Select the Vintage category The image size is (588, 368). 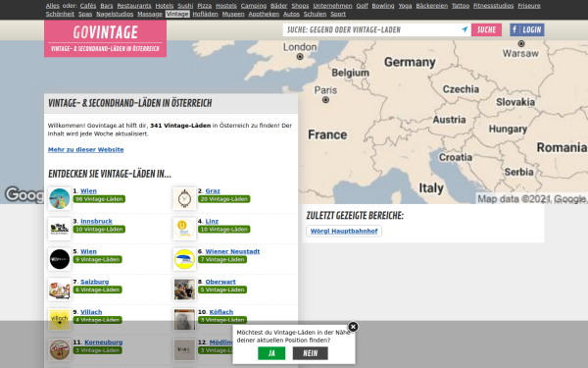177,14
